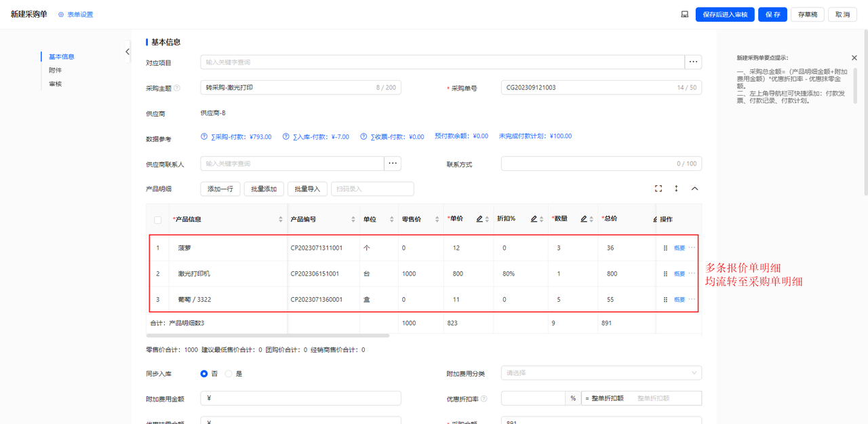
Task: Collapse the left navigation sidebar arrow
Action: [x=127, y=52]
